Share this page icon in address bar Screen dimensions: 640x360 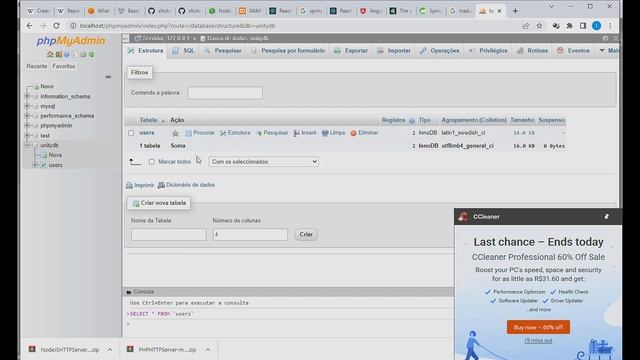[526, 26]
